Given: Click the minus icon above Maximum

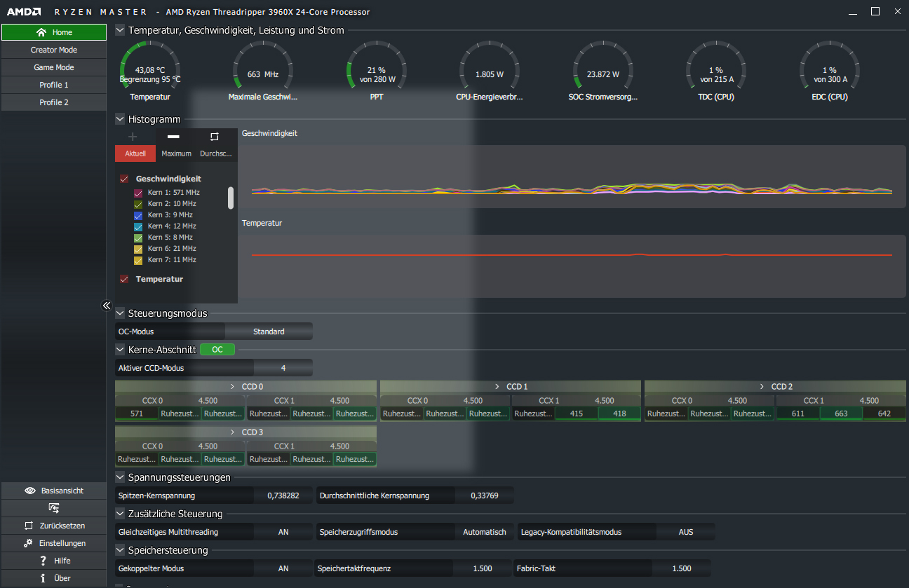Looking at the screenshot, I should click(173, 137).
